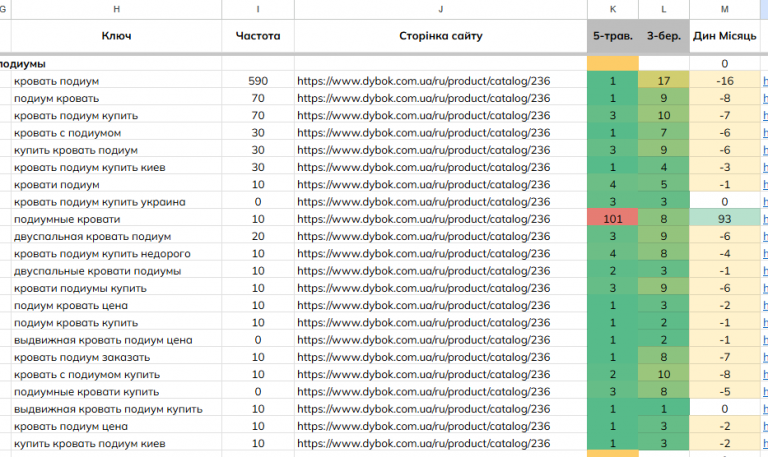Screen dimensions: 768x457
Task: Select key cell 'кровати подиумы купить'
Action: (116, 288)
